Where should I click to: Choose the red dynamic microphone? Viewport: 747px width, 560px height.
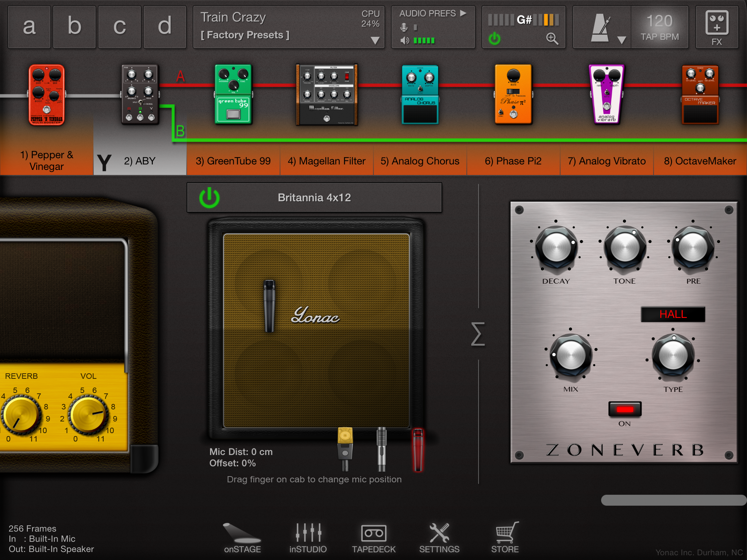418,450
